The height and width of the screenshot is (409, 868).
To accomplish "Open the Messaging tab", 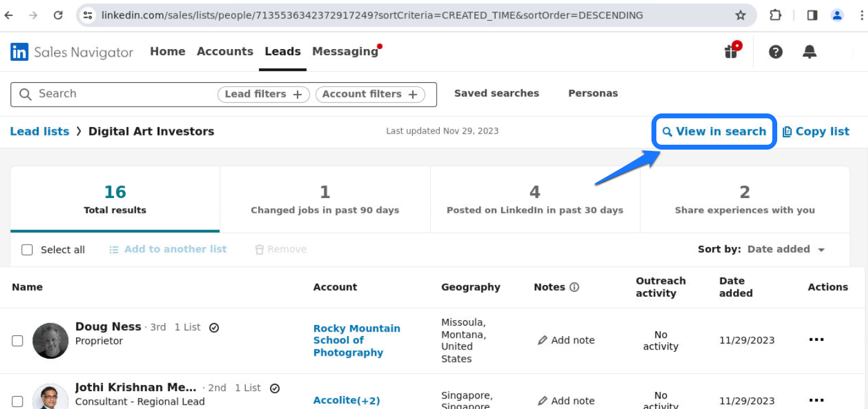I will click(345, 52).
